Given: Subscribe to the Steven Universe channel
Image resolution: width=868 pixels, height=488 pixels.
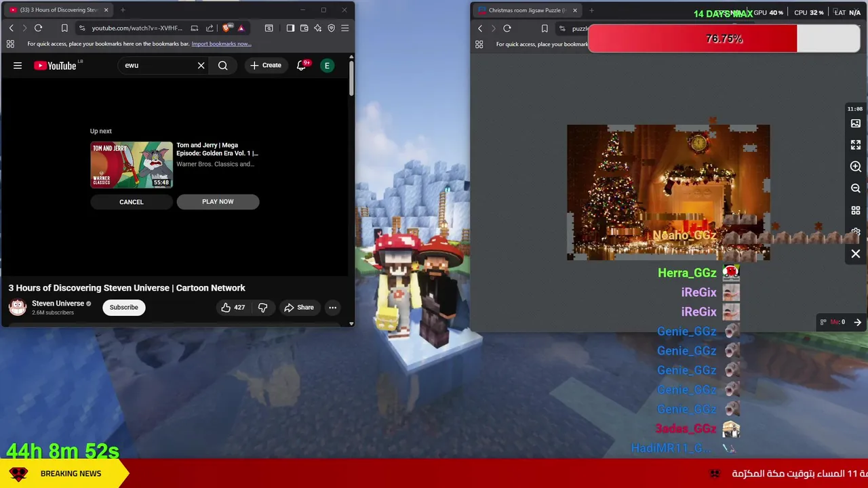Looking at the screenshot, I should click(124, 308).
